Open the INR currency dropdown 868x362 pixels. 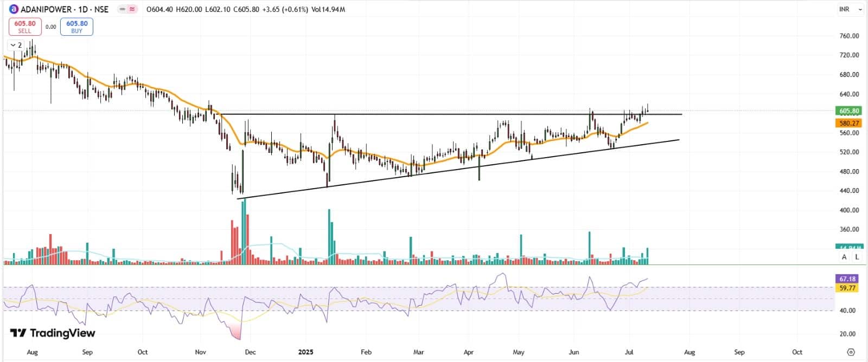click(x=850, y=9)
